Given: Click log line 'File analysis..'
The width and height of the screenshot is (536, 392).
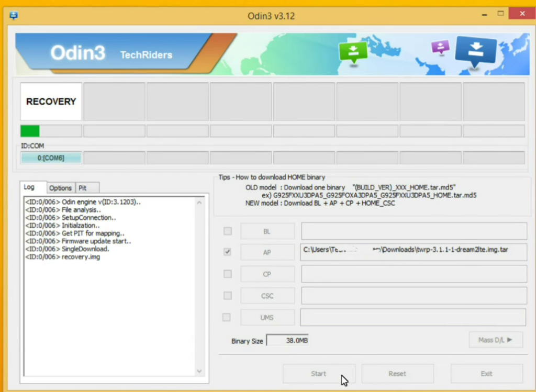Looking at the screenshot, I should [x=63, y=210].
